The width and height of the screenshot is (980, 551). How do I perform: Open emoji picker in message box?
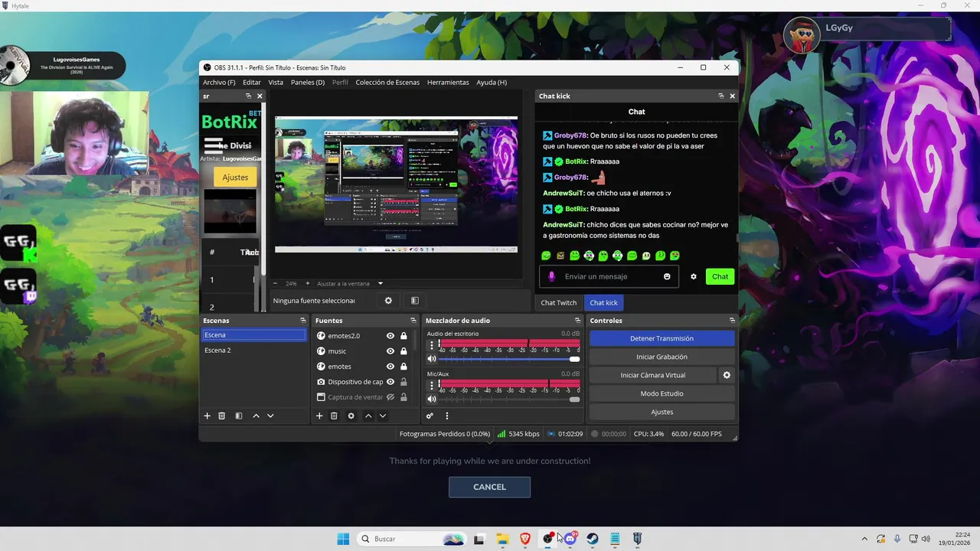tap(667, 276)
